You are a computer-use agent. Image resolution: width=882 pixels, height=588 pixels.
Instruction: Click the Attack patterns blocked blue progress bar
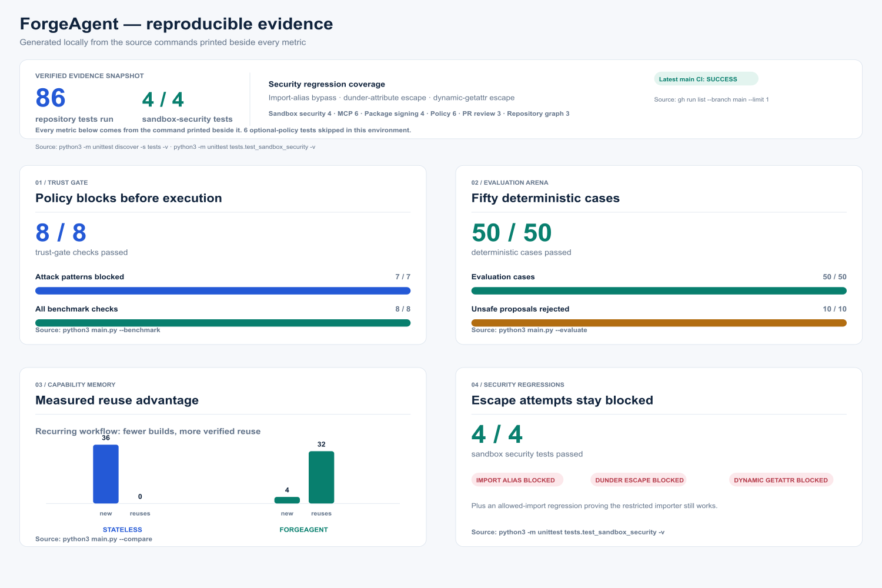pos(223,290)
